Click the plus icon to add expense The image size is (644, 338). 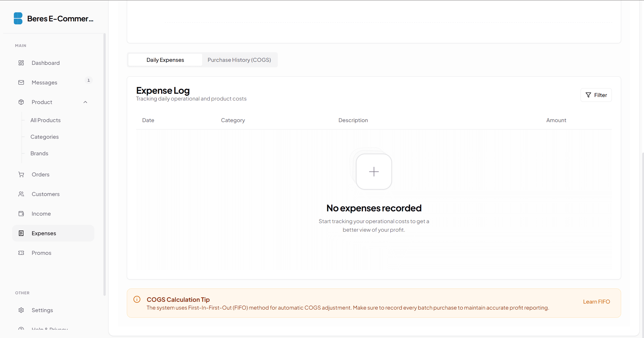[x=374, y=172]
